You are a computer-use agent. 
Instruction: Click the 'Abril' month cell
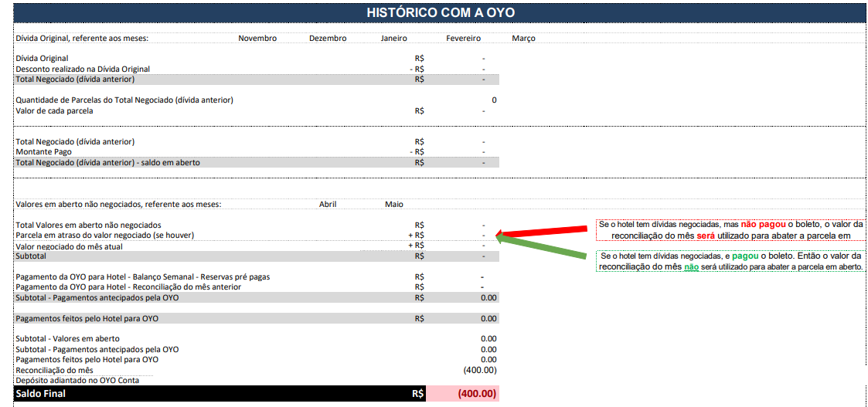[x=328, y=205]
